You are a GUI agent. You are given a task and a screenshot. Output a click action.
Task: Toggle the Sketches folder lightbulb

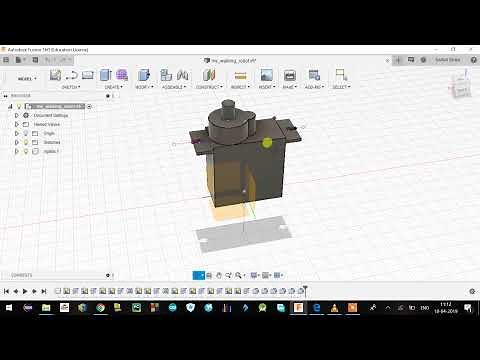pyautogui.click(x=26, y=142)
